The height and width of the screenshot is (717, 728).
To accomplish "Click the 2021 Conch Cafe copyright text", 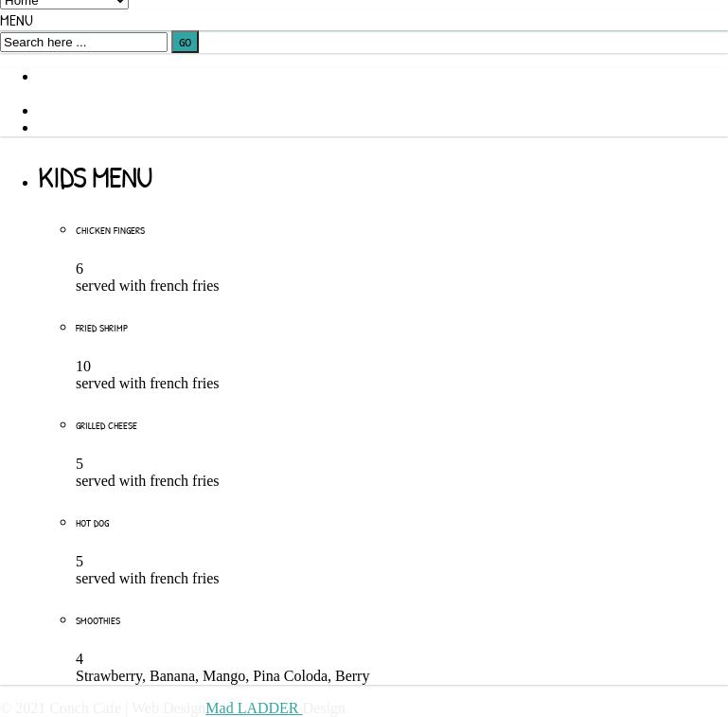I will [x=62, y=708].
